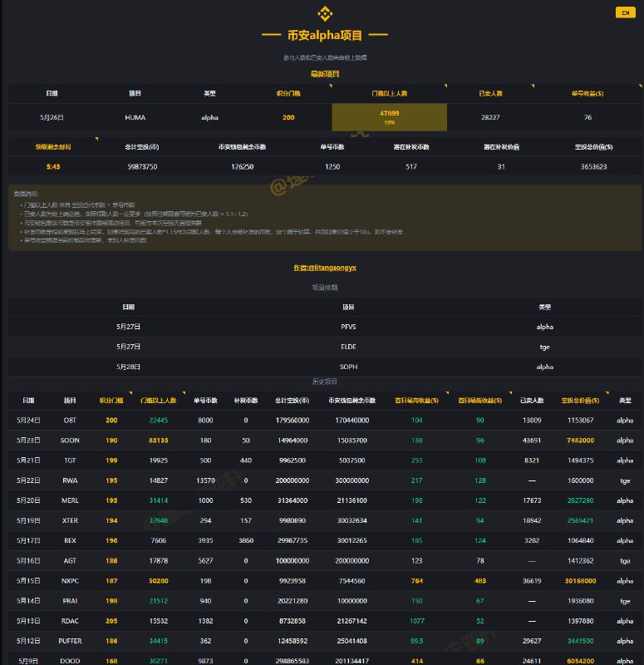Click the RWA project name

pos(70,480)
